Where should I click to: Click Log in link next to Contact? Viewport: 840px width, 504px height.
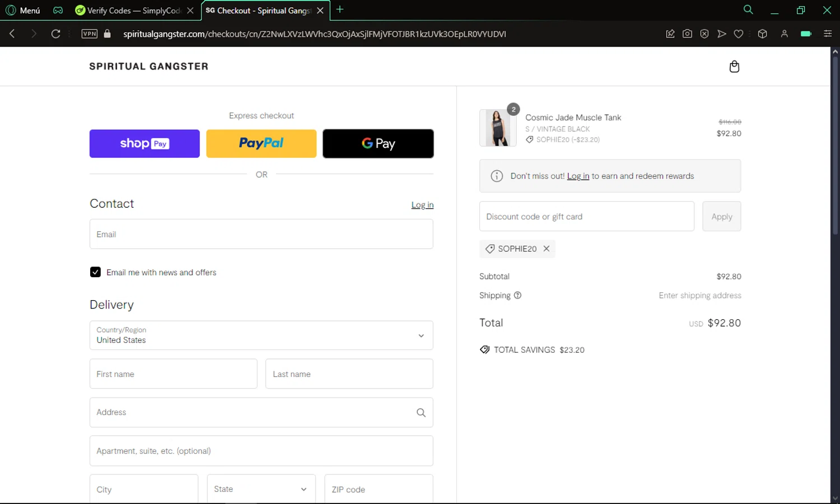tap(422, 205)
